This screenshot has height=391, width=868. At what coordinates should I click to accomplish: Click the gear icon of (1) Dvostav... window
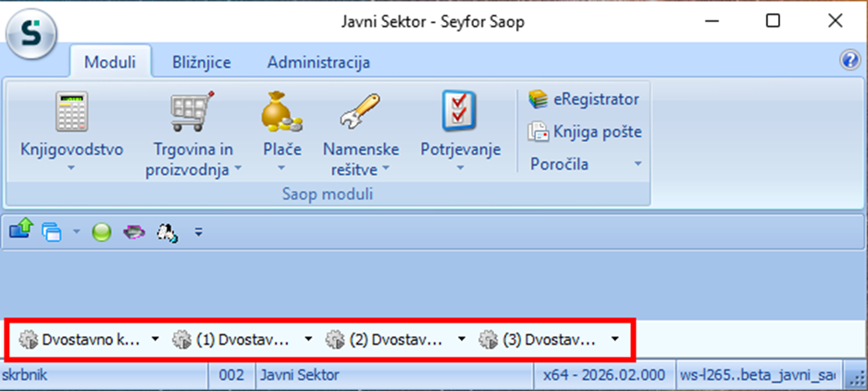point(181,339)
